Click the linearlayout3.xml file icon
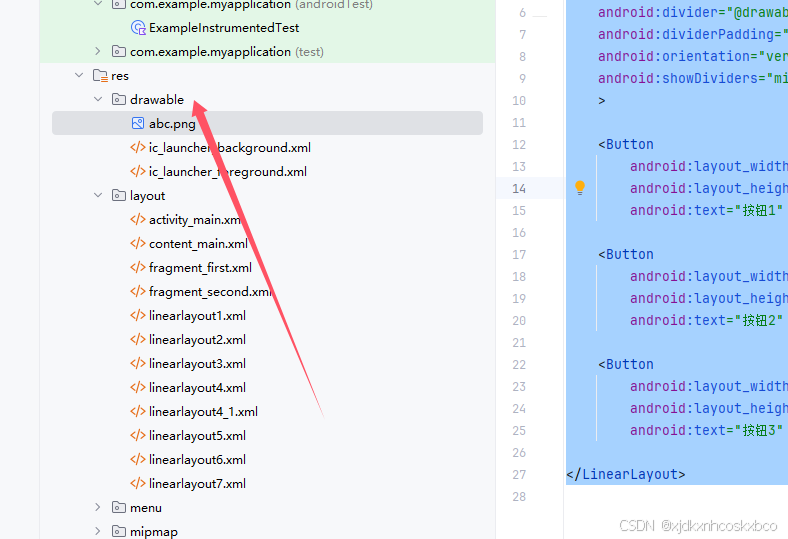This screenshot has height=539, width=788. pyautogui.click(x=138, y=363)
